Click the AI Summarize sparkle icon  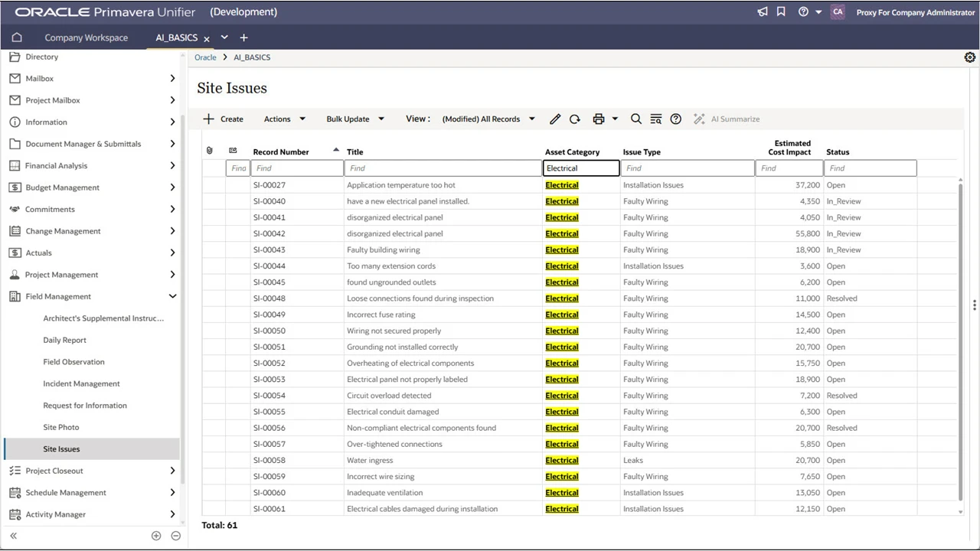click(698, 119)
